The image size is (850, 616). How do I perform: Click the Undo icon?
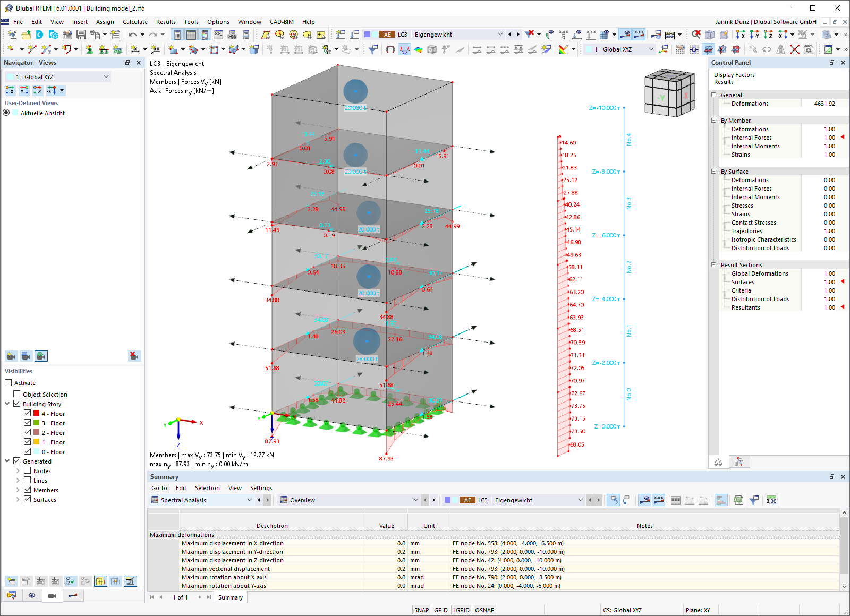pos(132,34)
